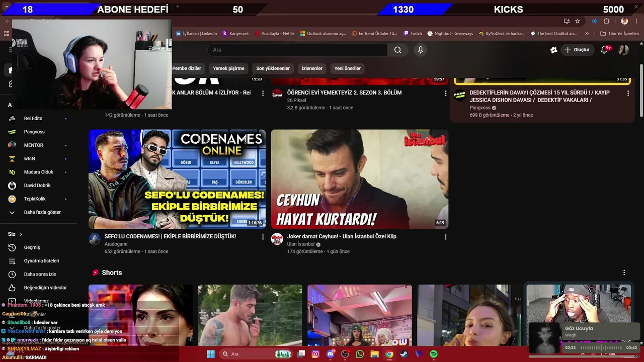Open the Madara Olduk subscription
This screenshot has height=362, width=644.
pyautogui.click(x=39, y=172)
